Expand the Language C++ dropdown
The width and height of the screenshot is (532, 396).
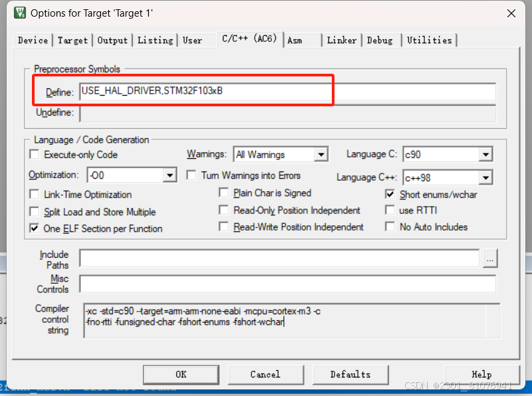(485, 177)
